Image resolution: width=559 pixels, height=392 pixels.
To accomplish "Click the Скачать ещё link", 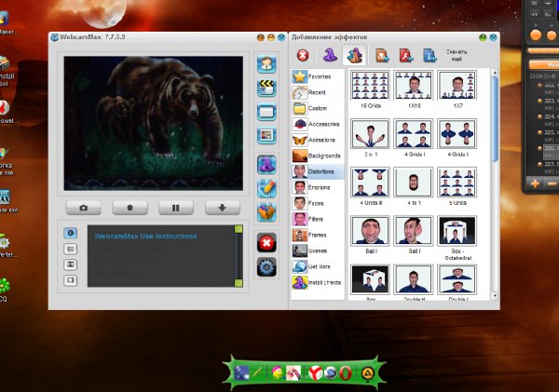I will [457, 55].
